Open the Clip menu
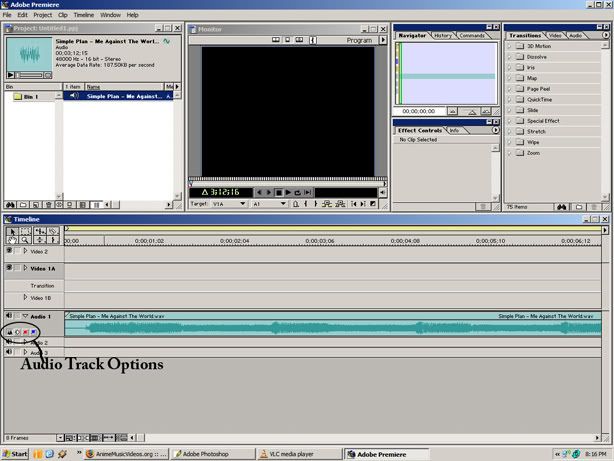 63,15
